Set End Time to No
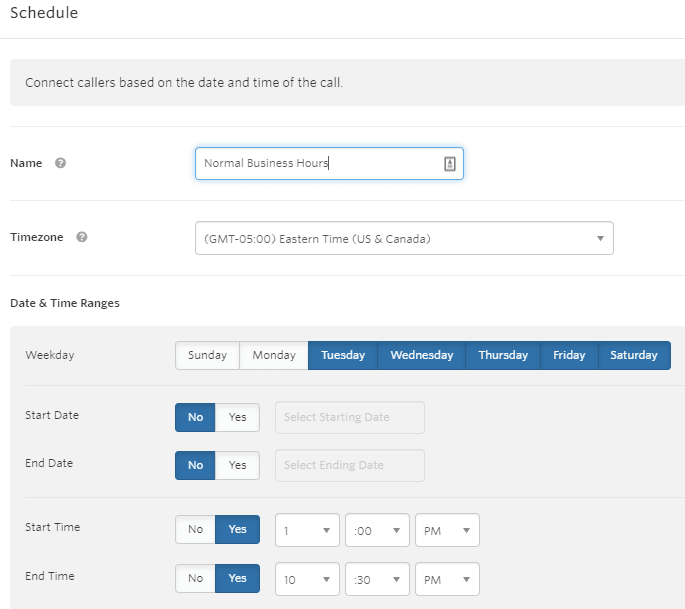 click(x=195, y=578)
